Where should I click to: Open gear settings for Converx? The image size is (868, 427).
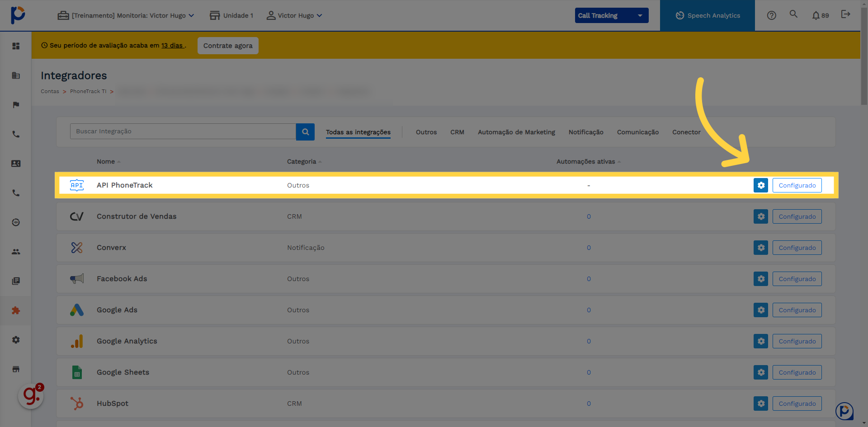pyautogui.click(x=761, y=248)
